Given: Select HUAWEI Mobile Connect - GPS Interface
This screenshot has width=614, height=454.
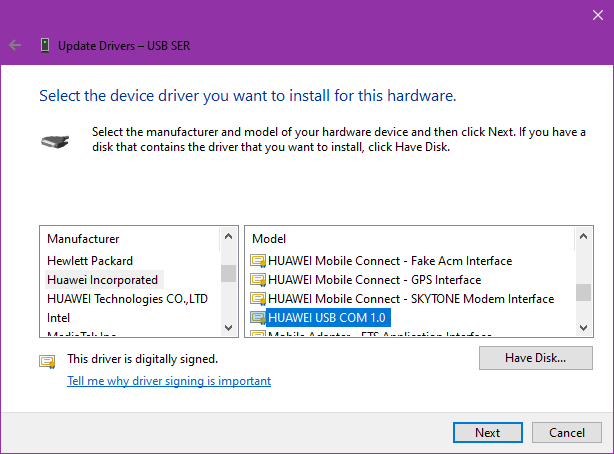Looking at the screenshot, I should [374, 280].
